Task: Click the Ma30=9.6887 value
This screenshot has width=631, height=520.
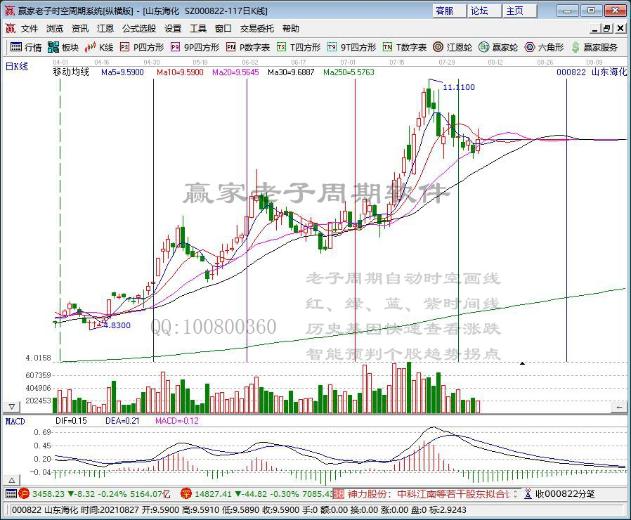Action: click(291, 72)
